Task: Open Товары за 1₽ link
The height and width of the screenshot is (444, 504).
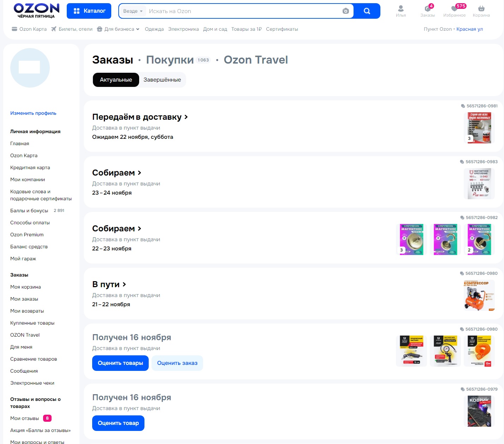Action: [247, 29]
